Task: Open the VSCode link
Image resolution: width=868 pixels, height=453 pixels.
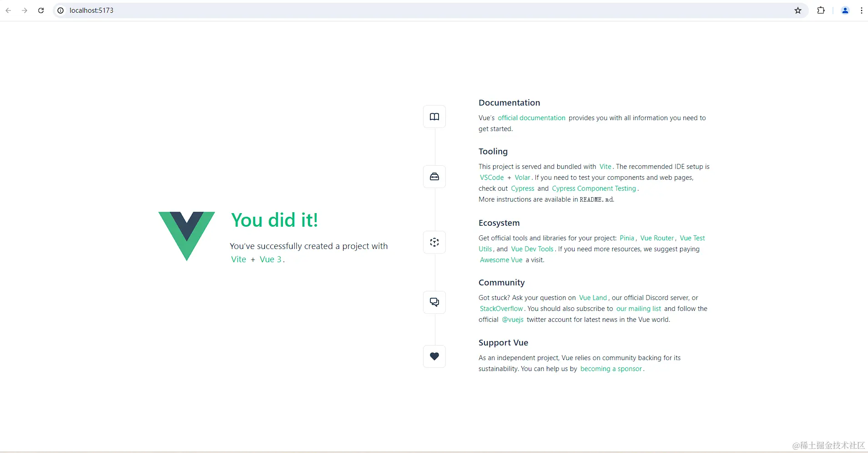Action: tap(492, 178)
